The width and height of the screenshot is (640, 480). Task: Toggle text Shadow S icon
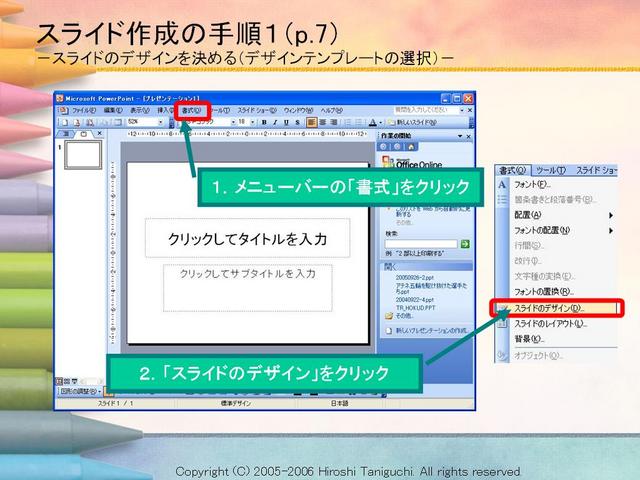coord(297,122)
